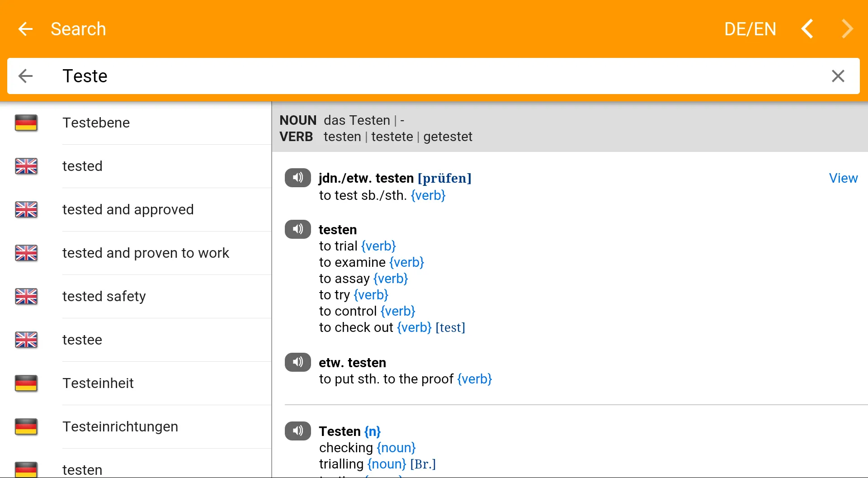
Task: Play pronunciation of Testen noun entry
Action: coord(297,431)
